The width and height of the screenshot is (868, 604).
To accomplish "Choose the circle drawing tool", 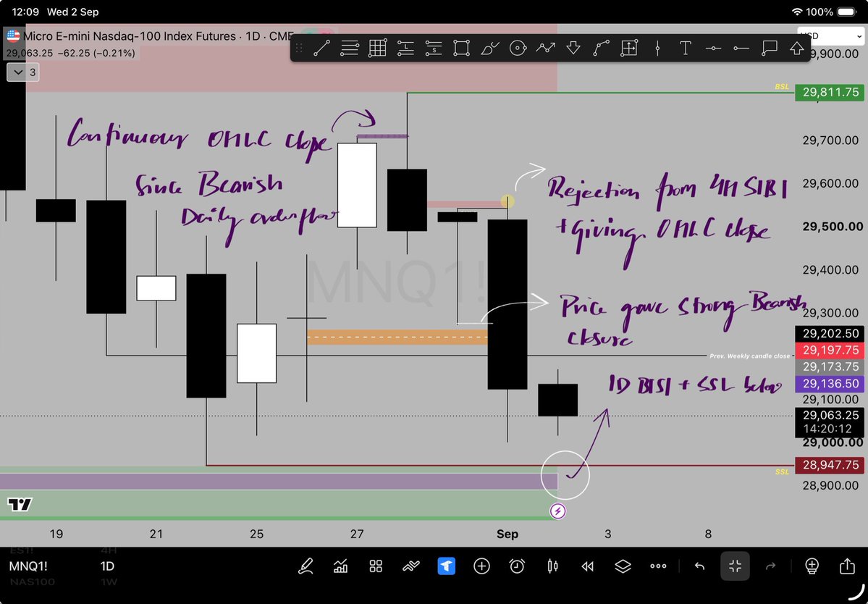I will pyautogui.click(x=518, y=49).
